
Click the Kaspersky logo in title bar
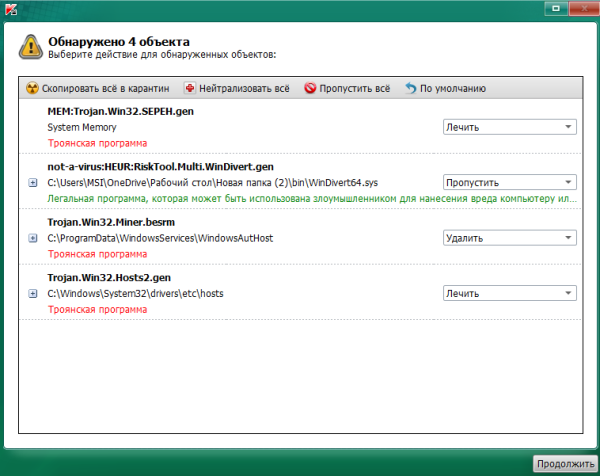pyautogui.click(x=11, y=9)
